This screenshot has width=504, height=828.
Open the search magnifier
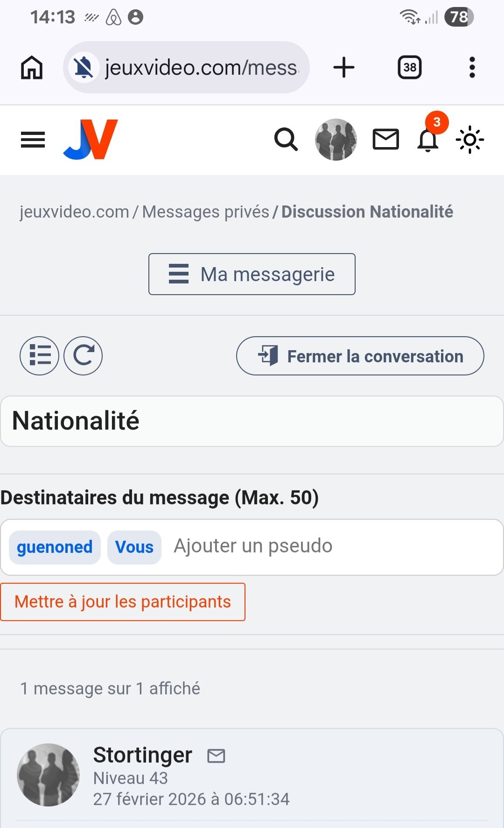[x=286, y=140]
